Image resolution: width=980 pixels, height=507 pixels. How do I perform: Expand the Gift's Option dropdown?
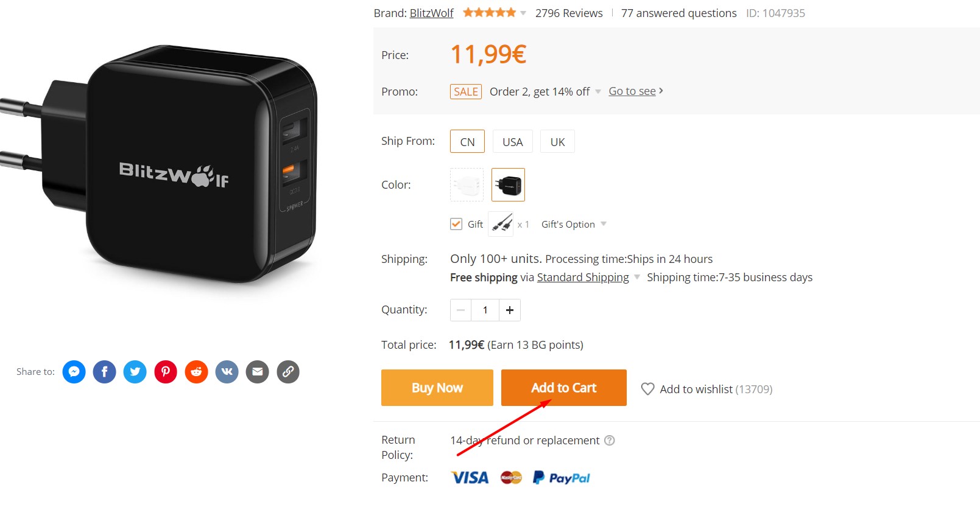point(574,224)
